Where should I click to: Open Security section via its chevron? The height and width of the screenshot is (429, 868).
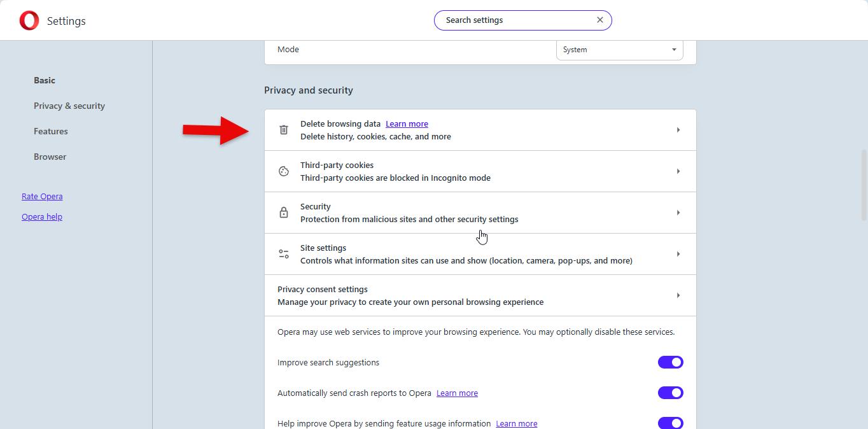pos(678,213)
